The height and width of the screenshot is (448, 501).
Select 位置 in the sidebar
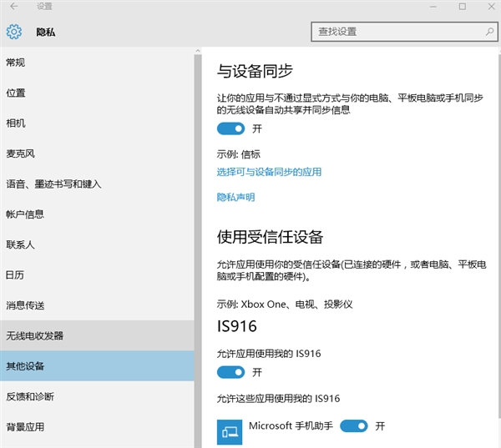point(15,93)
